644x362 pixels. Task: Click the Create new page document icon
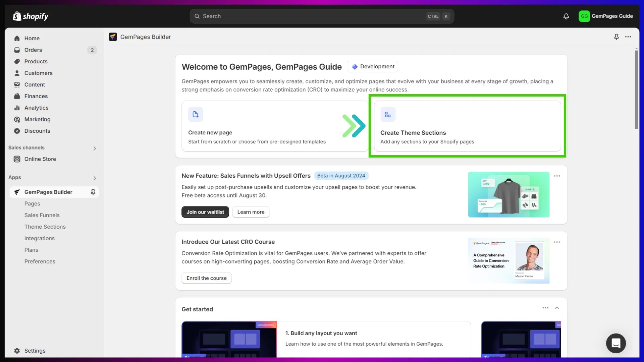[196, 115]
